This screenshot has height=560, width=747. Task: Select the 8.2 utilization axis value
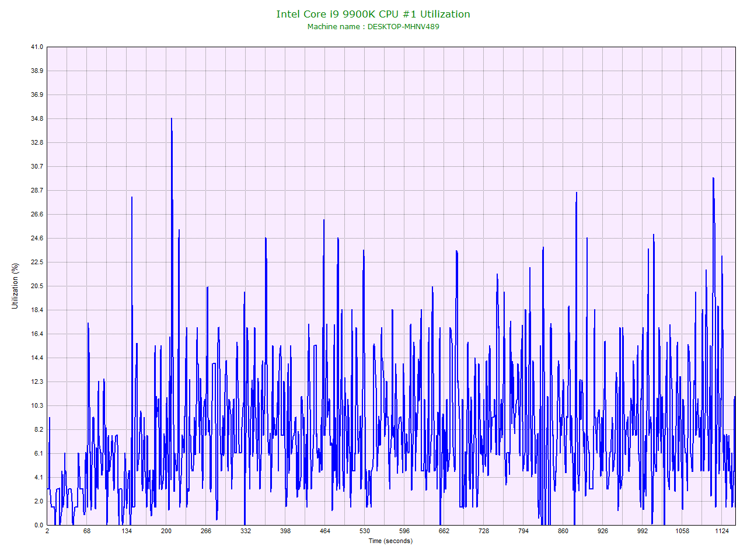[x=39, y=429]
